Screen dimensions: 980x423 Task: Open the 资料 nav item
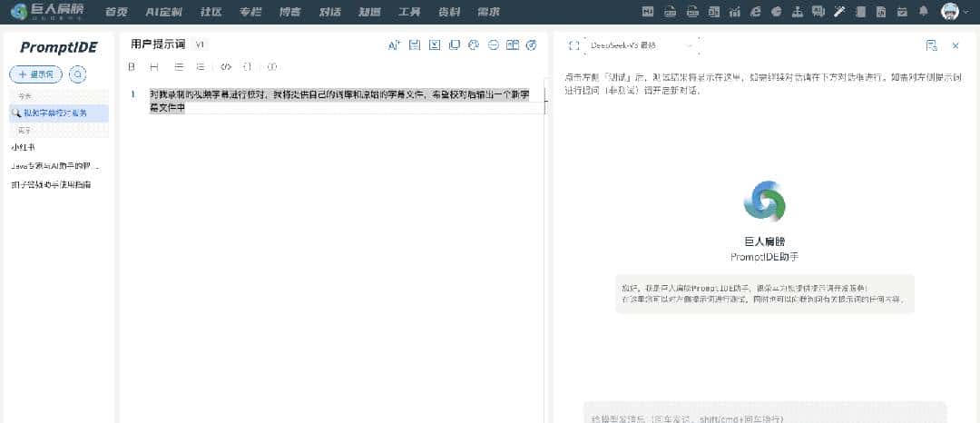coord(448,11)
